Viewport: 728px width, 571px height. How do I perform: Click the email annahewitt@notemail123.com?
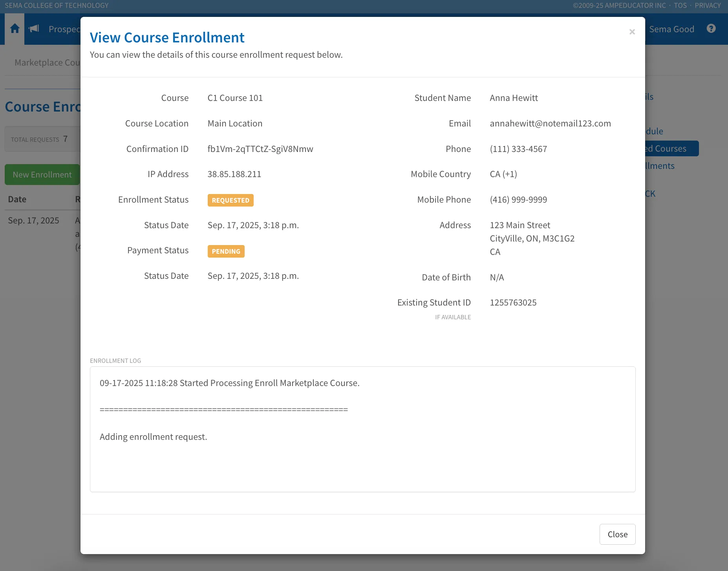tap(550, 123)
